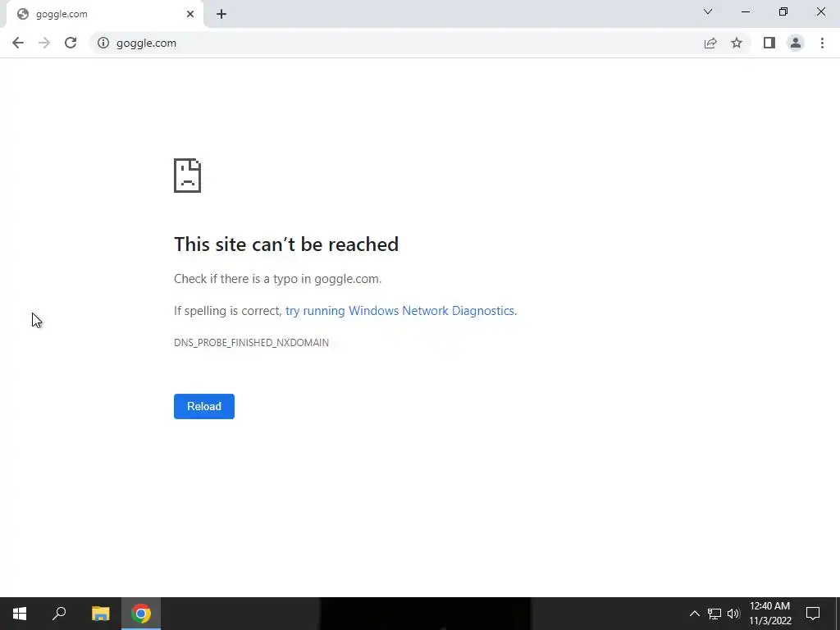Click the blue Reload button
Image resolution: width=840 pixels, height=630 pixels.
[204, 406]
